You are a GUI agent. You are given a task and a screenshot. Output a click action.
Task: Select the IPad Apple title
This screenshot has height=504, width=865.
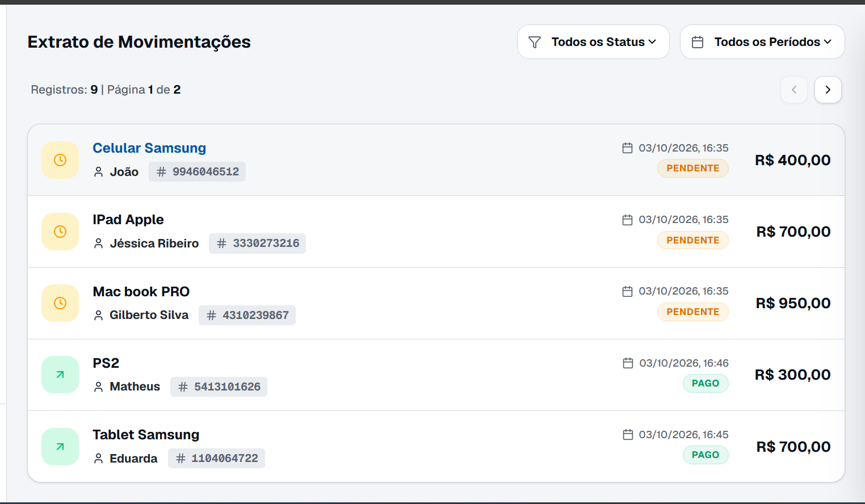[x=128, y=220]
